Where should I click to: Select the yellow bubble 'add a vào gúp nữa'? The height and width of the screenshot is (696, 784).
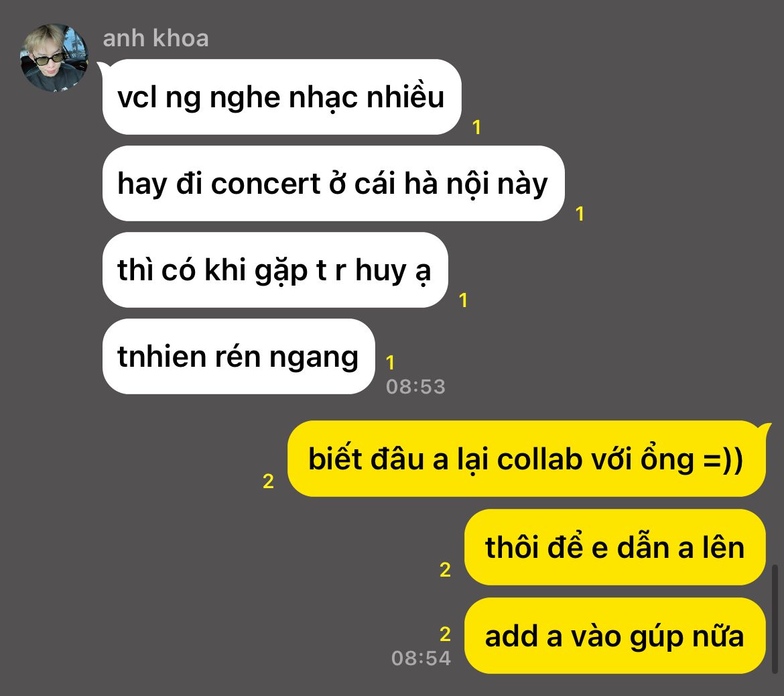(615, 636)
